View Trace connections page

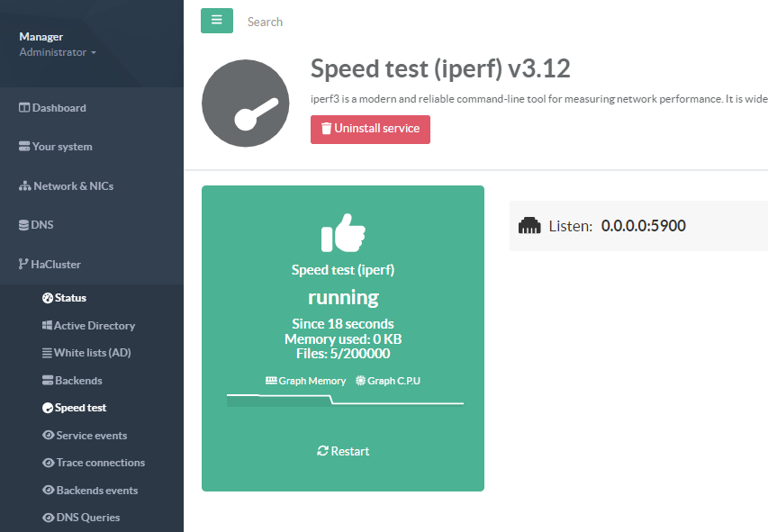(99, 463)
